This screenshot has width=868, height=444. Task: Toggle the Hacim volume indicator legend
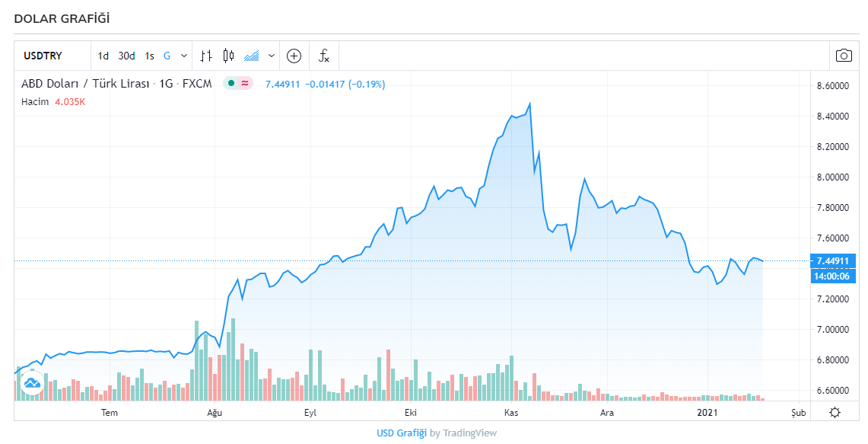point(34,101)
